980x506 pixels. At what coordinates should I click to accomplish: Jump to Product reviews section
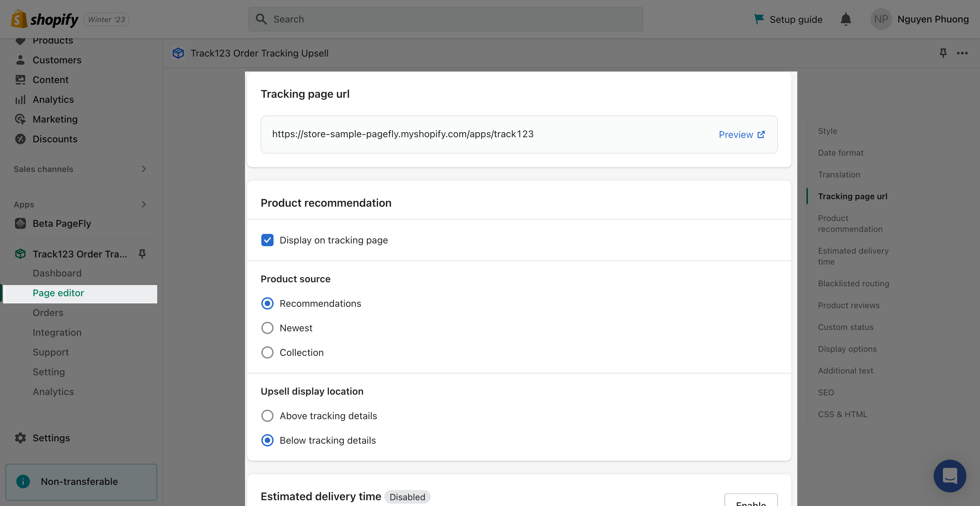[849, 305]
